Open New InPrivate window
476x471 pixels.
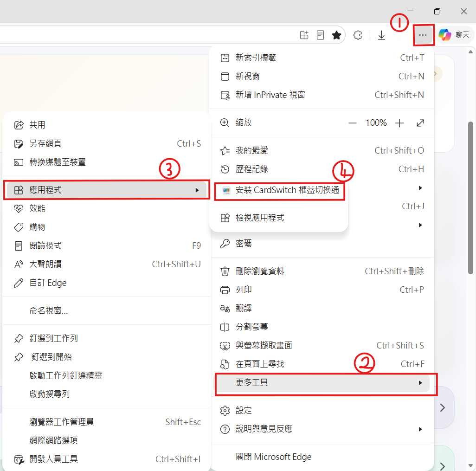click(322, 95)
